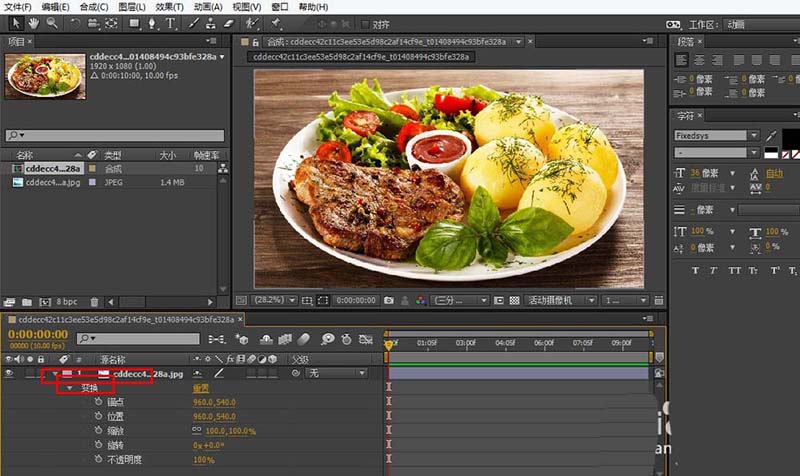The image size is (800, 476).
Task: Click the project search field
Action: tap(115, 135)
